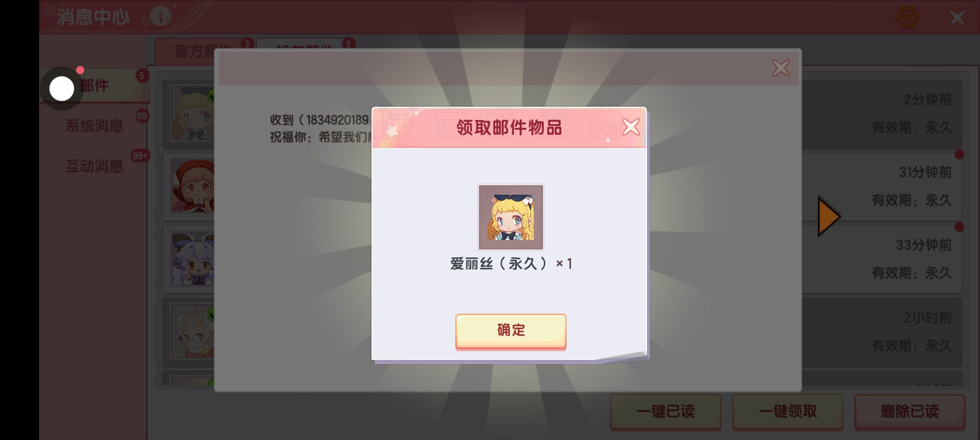The height and width of the screenshot is (440, 980).
Task: Click the orange next-arrow triangle
Action: point(829,216)
